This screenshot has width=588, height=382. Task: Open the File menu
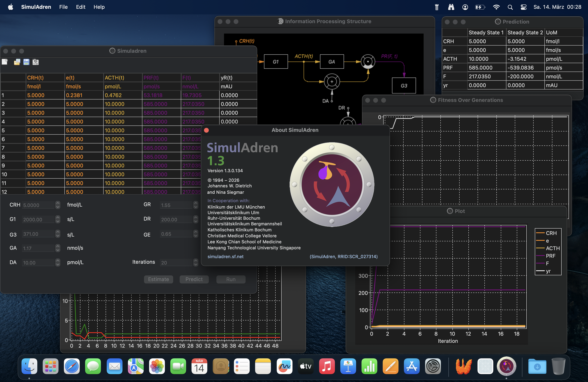[63, 7]
